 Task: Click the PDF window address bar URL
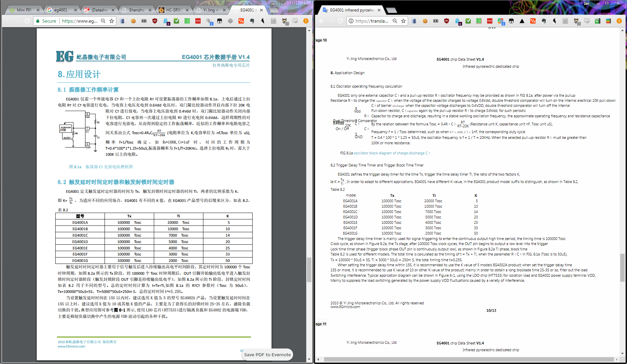pos(80,21)
